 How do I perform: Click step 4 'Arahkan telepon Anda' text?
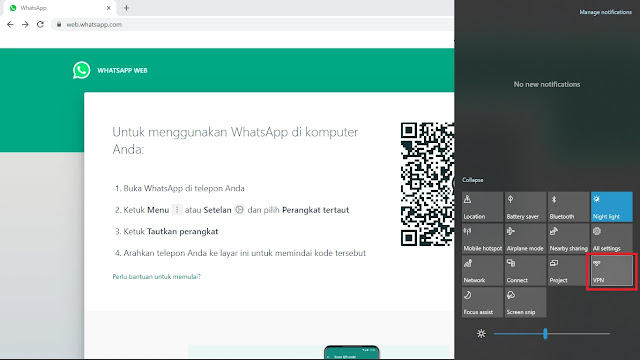[x=244, y=253]
